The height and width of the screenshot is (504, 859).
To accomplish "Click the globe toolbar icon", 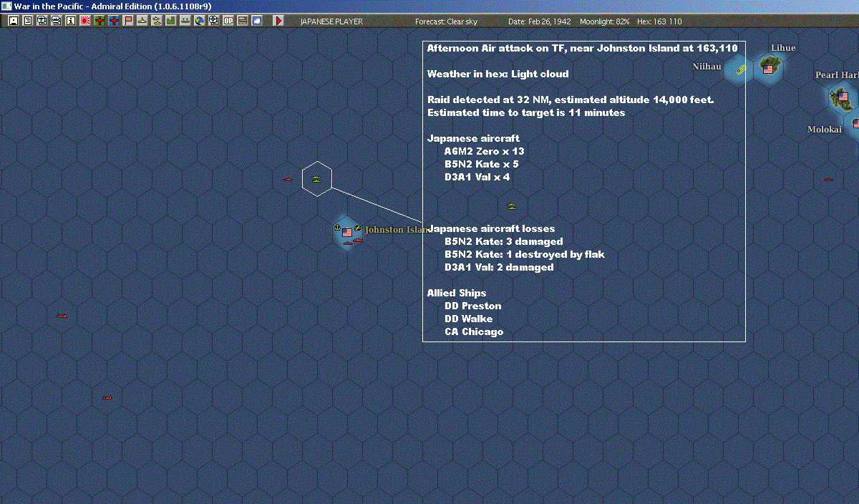I will [x=199, y=21].
